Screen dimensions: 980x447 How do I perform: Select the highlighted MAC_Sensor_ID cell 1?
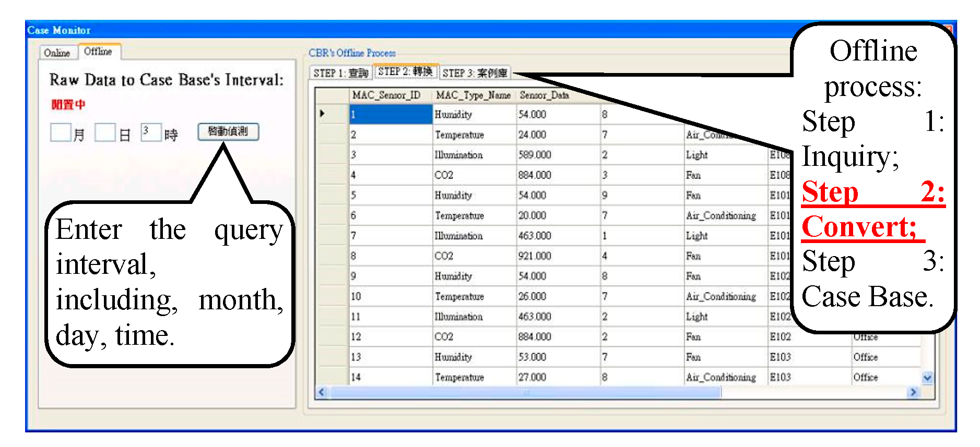pos(391,115)
